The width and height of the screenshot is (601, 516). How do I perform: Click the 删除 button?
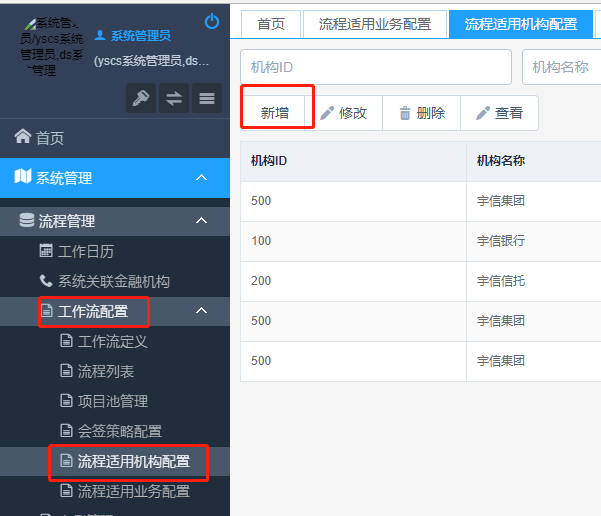[422, 113]
